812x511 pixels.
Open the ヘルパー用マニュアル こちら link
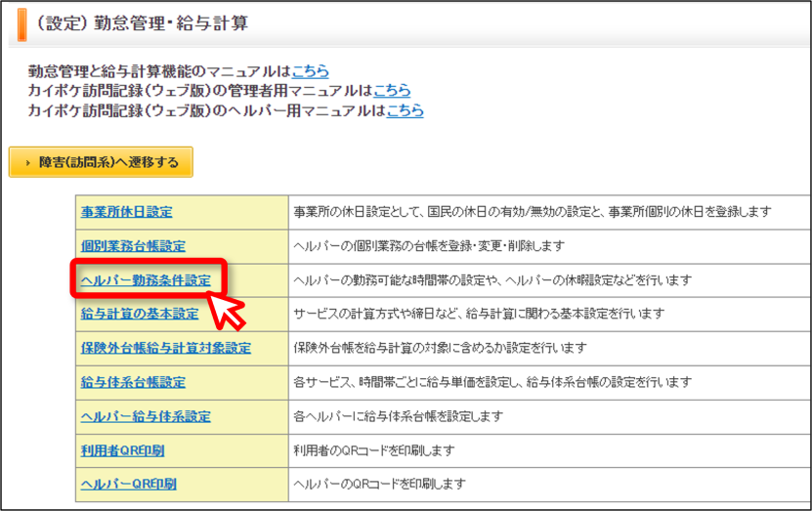click(405, 110)
